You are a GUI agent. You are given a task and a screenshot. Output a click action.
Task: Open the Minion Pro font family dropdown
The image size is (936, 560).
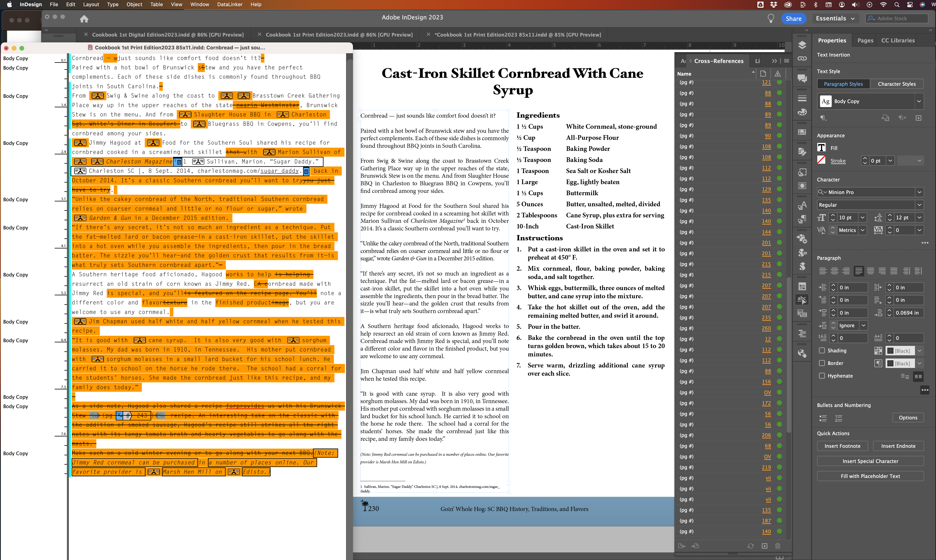coord(919,192)
